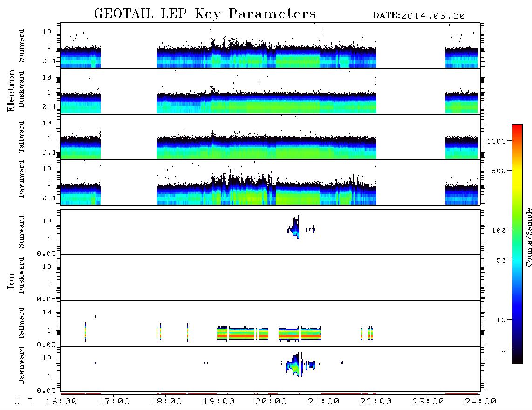Image resolution: width=532 pixels, height=410 pixels.
Task: Select the 23:00 time tick label
Action: (x=429, y=402)
